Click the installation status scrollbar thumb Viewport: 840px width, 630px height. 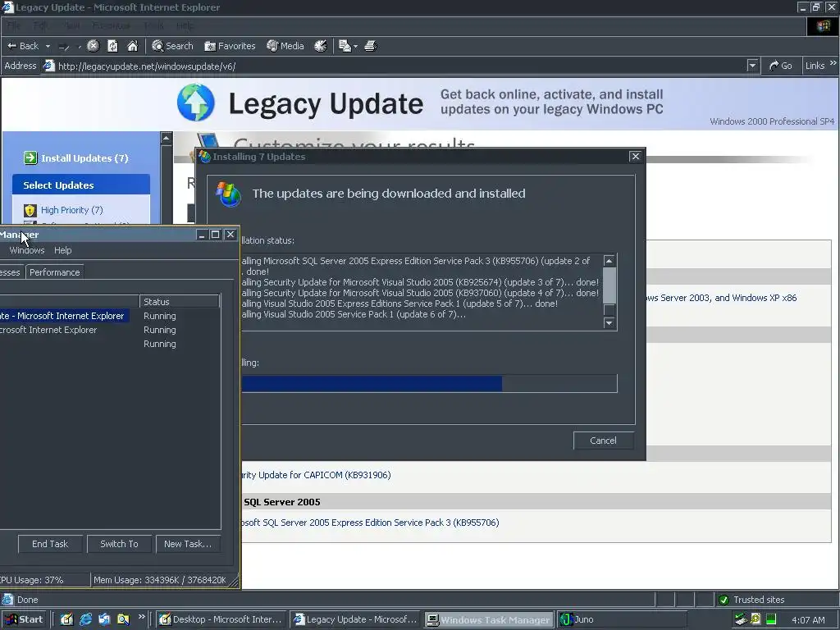click(609, 285)
